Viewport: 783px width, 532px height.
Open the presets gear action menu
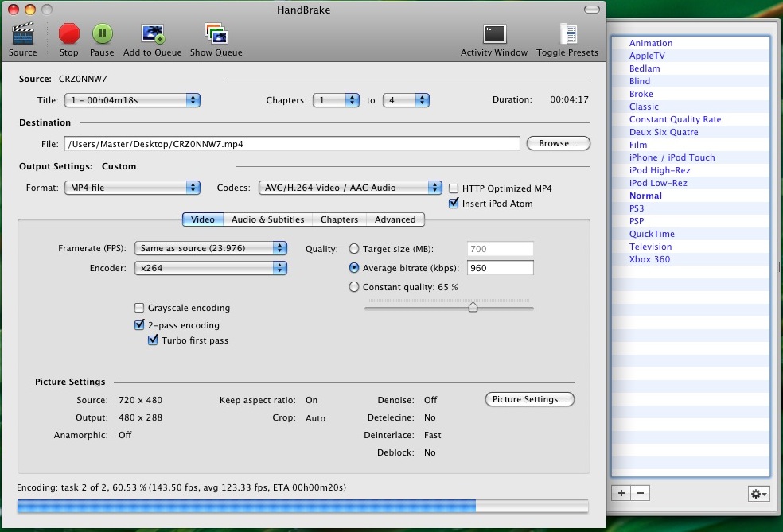758,494
